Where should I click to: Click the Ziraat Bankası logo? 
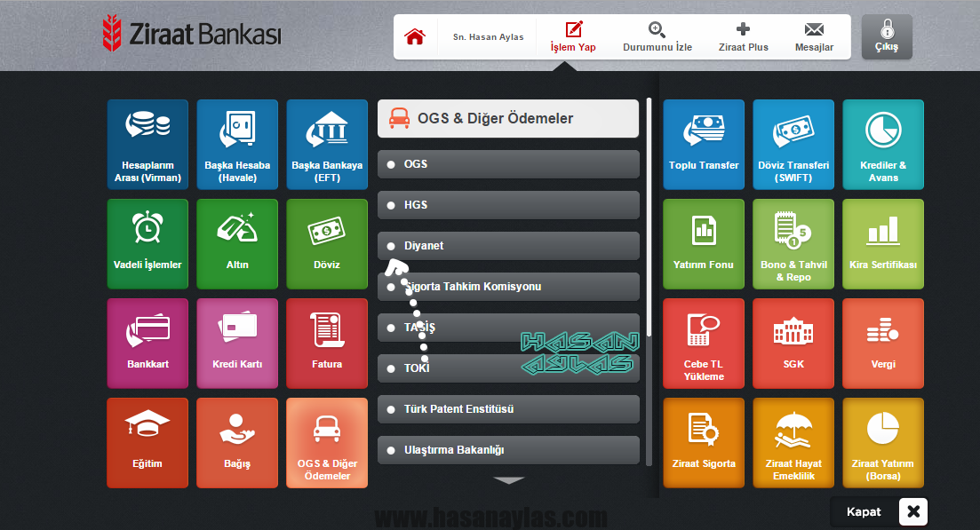(192, 33)
